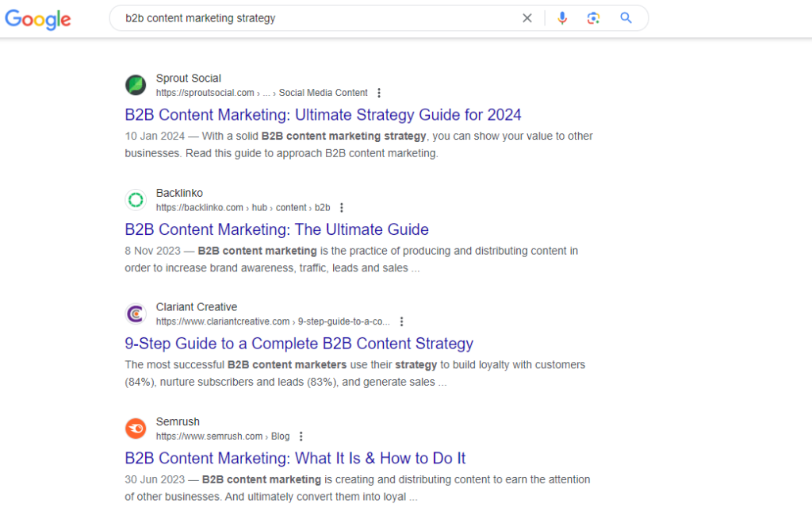Open more options for Sprout Social result
The width and height of the screenshot is (812, 523).
pos(379,93)
